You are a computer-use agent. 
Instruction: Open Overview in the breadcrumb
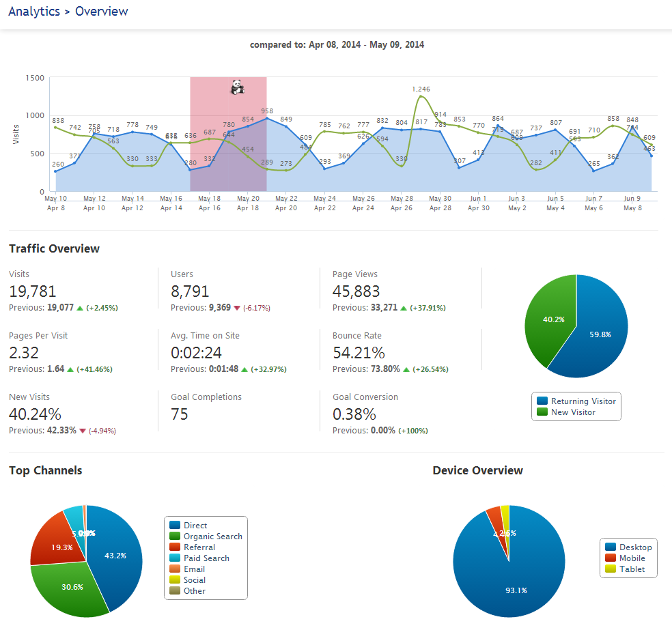coord(101,12)
